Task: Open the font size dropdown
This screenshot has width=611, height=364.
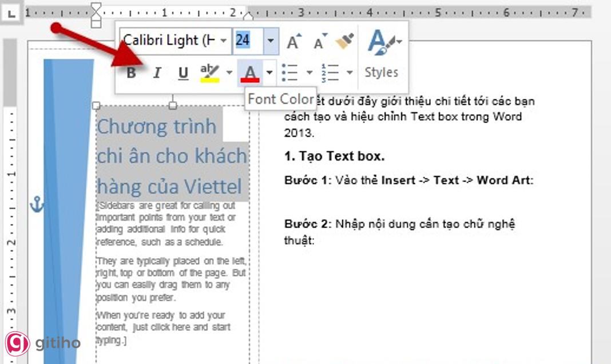Action: (271, 41)
